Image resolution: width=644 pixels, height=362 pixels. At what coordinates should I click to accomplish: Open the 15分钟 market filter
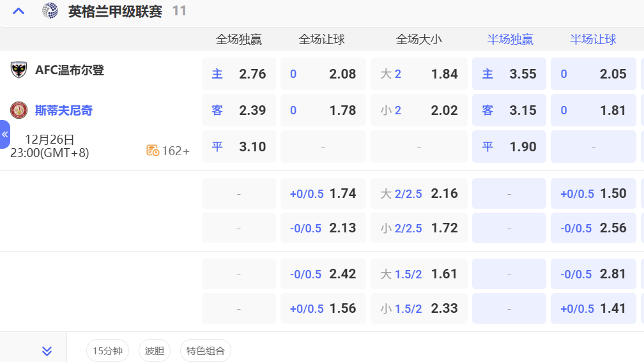click(107, 351)
